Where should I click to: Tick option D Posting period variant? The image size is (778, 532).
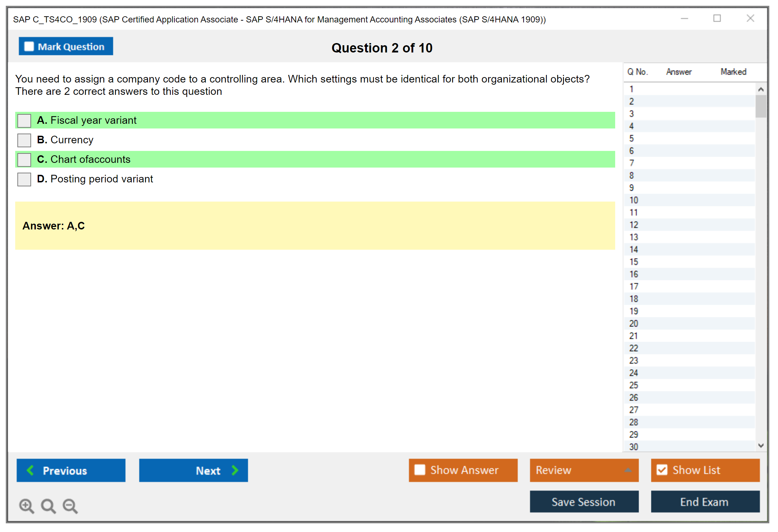[x=24, y=179]
